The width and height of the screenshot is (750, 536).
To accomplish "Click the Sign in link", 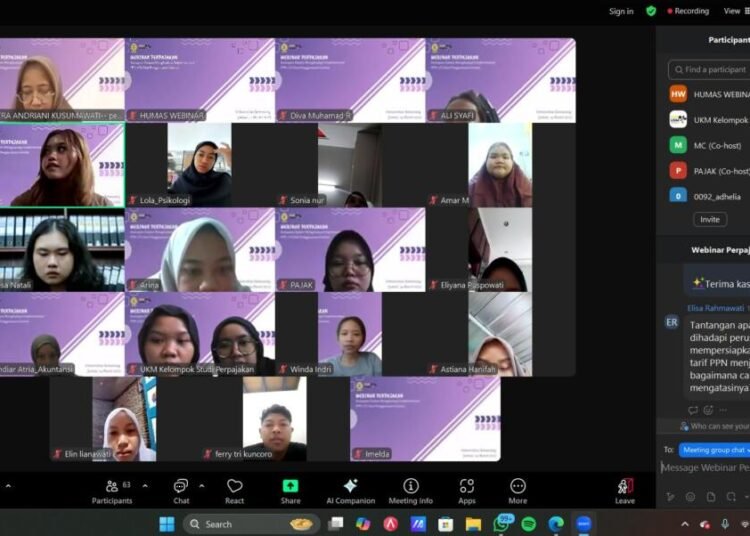I will (621, 11).
